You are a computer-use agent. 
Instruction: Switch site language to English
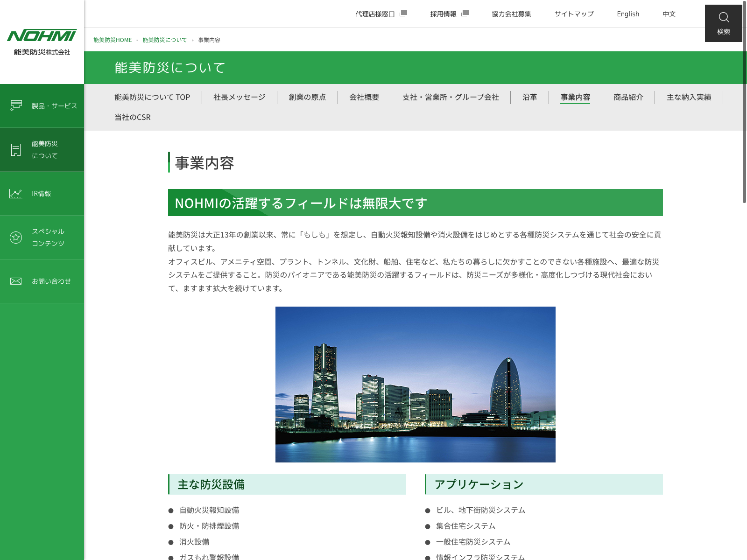628,14
